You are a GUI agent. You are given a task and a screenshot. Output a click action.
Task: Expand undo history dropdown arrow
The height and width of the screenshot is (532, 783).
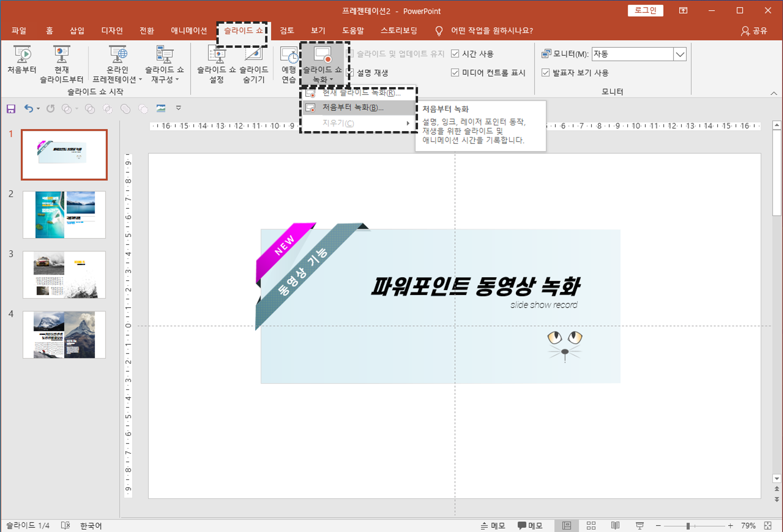point(38,109)
